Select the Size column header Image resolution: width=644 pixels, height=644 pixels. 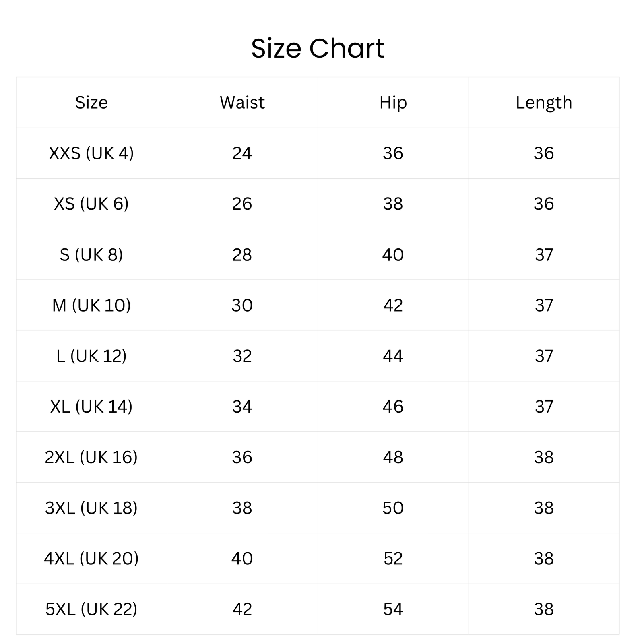click(91, 103)
